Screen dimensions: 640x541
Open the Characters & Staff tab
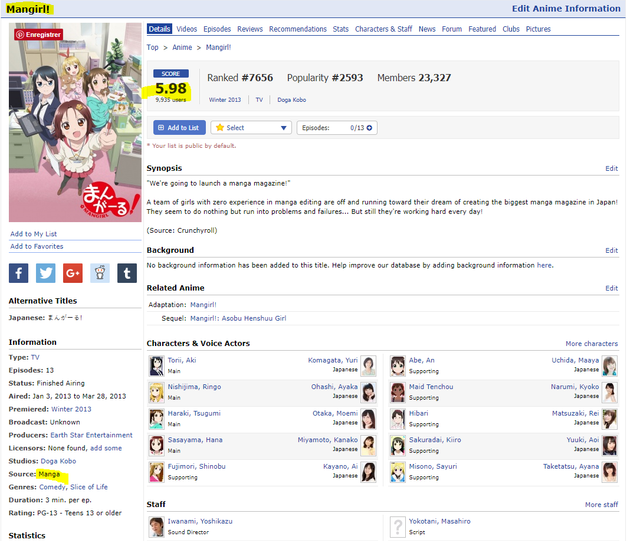click(384, 29)
